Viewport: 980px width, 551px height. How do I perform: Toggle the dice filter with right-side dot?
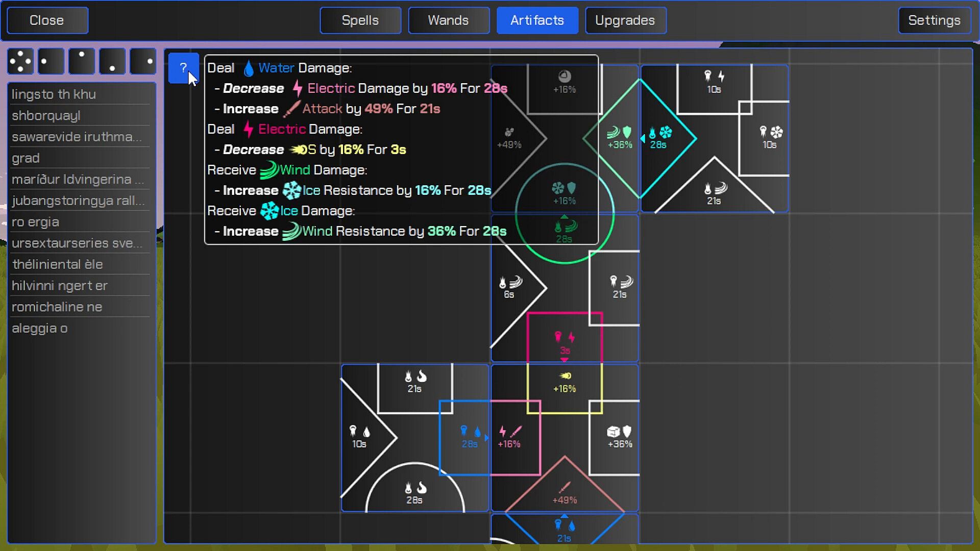click(143, 61)
